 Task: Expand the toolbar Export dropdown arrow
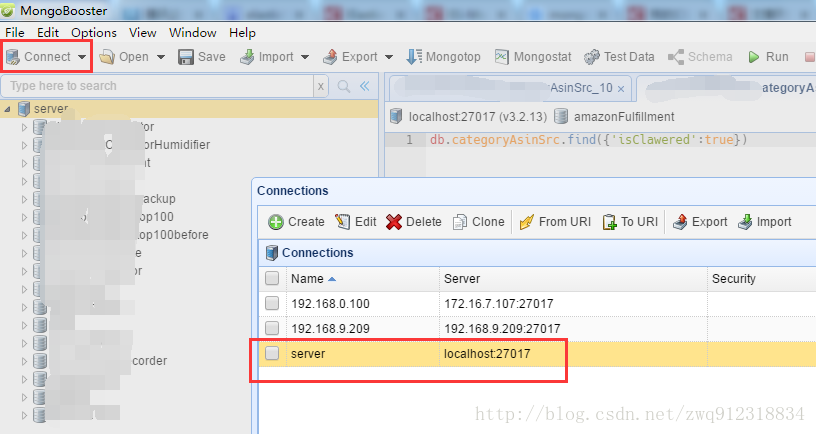click(388, 57)
